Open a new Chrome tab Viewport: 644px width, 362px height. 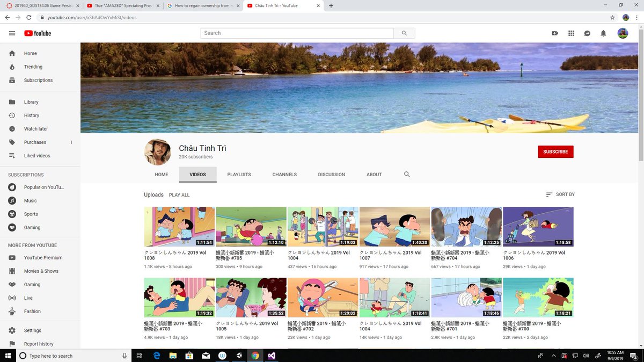(x=331, y=6)
